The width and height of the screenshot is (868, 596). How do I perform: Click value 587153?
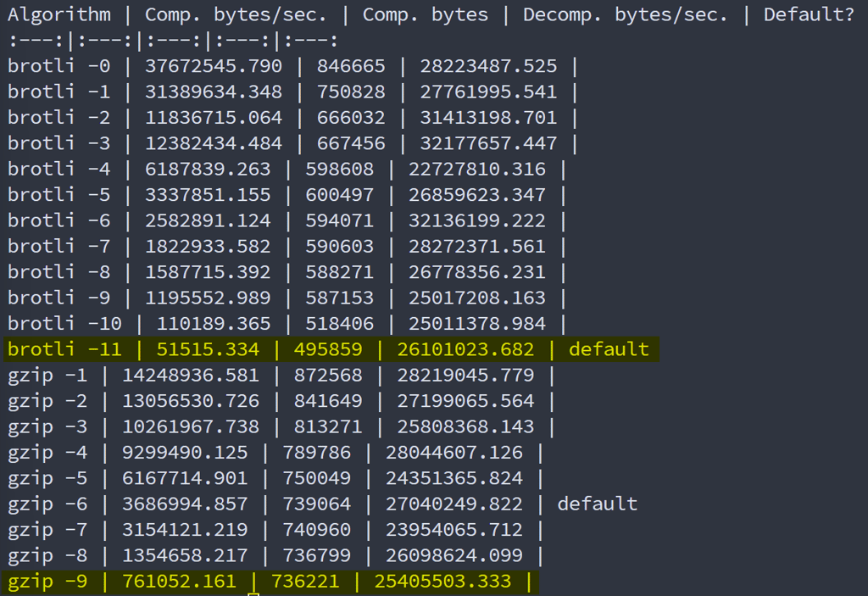click(x=339, y=298)
